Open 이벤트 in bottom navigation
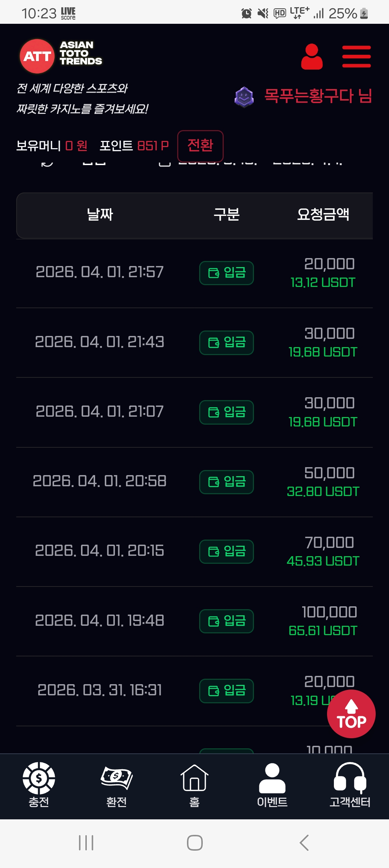The height and width of the screenshot is (868, 389). coord(272,785)
